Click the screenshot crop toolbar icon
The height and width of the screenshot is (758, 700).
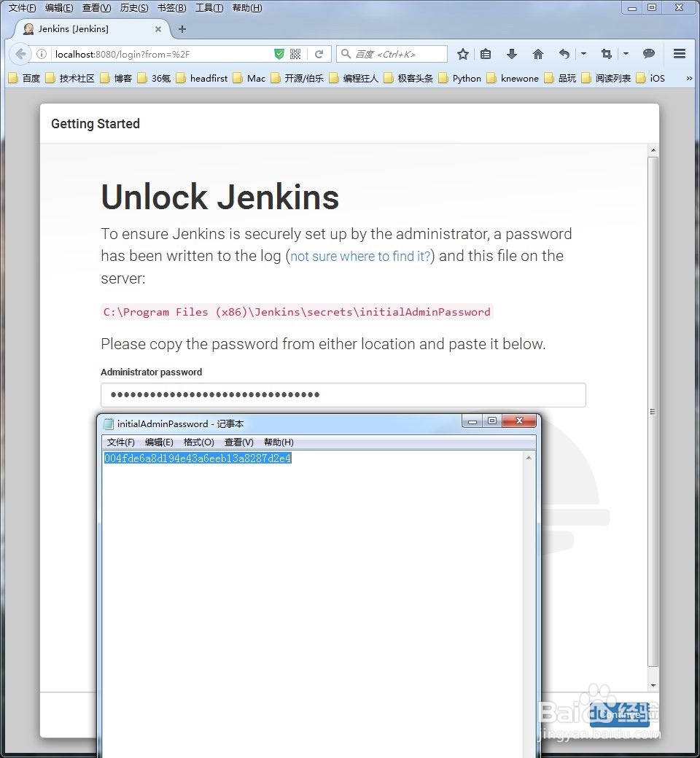[607, 54]
